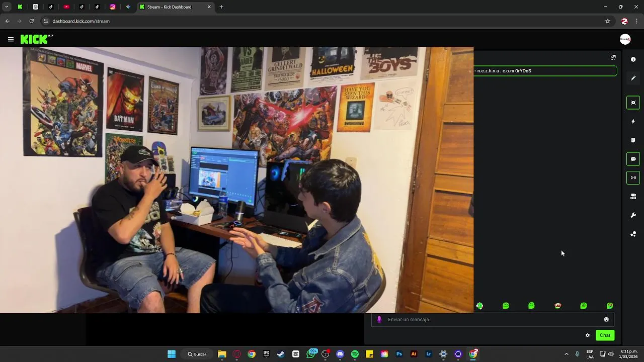Open WhatsApp with 99+ badge
644x362 pixels.
click(311, 354)
